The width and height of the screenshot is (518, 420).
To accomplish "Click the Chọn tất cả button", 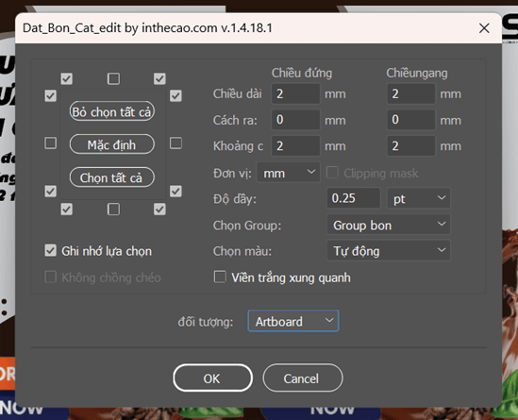I will click(x=112, y=177).
